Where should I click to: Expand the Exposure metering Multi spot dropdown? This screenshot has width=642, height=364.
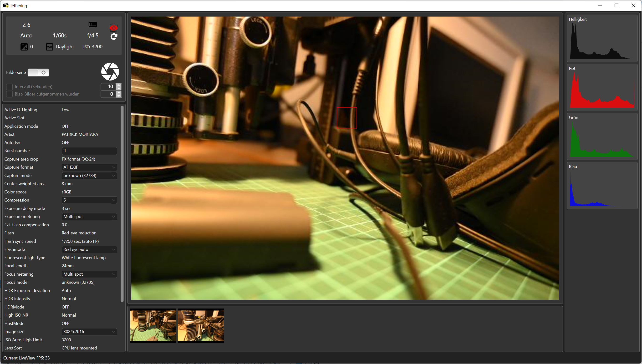(x=89, y=217)
